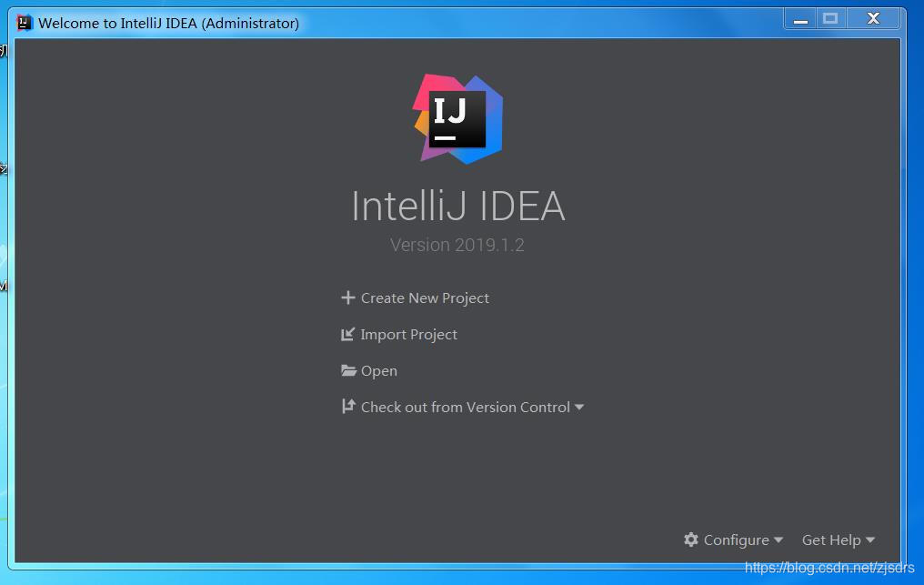Open the Configure menu label
Image resolution: width=924 pixels, height=585 pixels.
(x=736, y=540)
